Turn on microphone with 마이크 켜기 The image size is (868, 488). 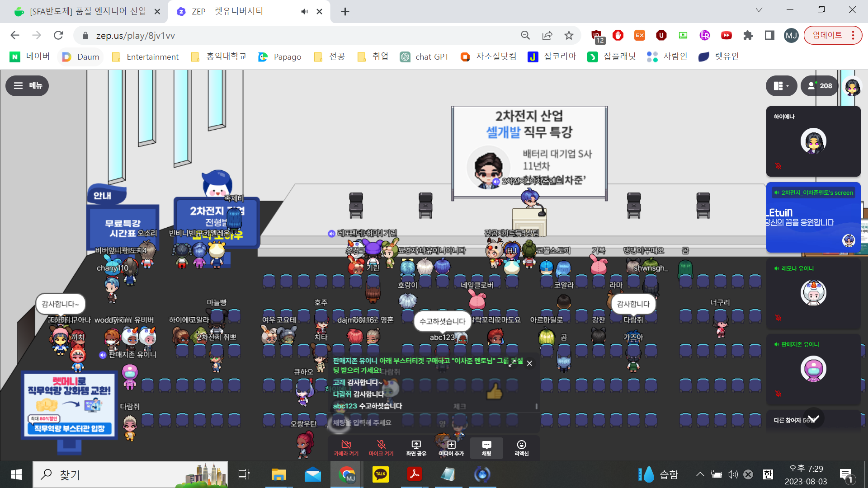(381, 448)
